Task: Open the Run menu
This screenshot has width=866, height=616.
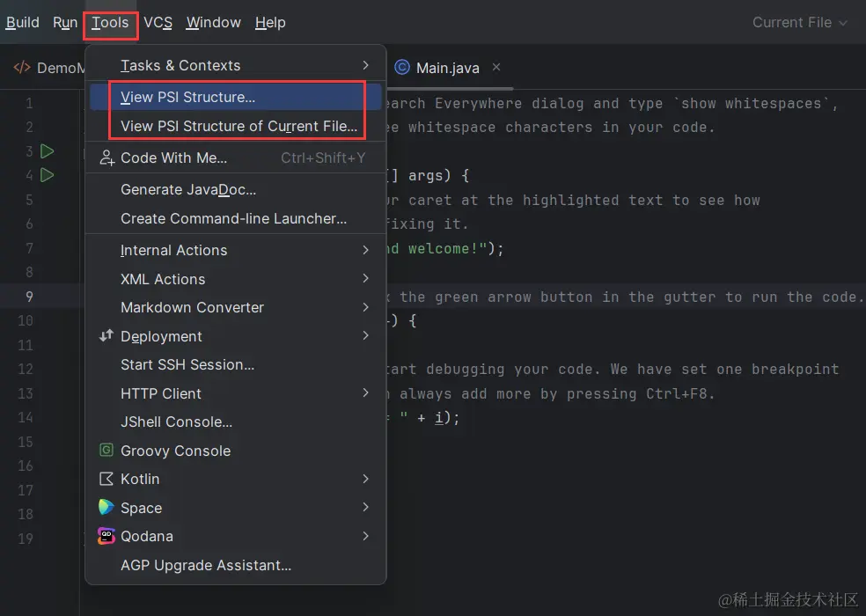Action: (64, 23)
